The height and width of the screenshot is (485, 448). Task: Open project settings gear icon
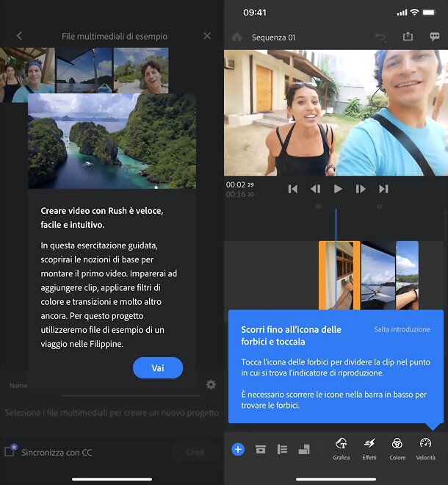211,385
